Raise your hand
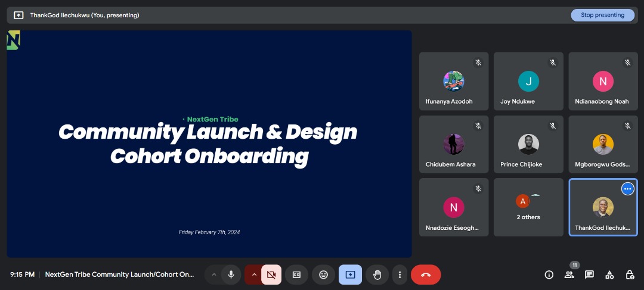 tap(377, 275)
